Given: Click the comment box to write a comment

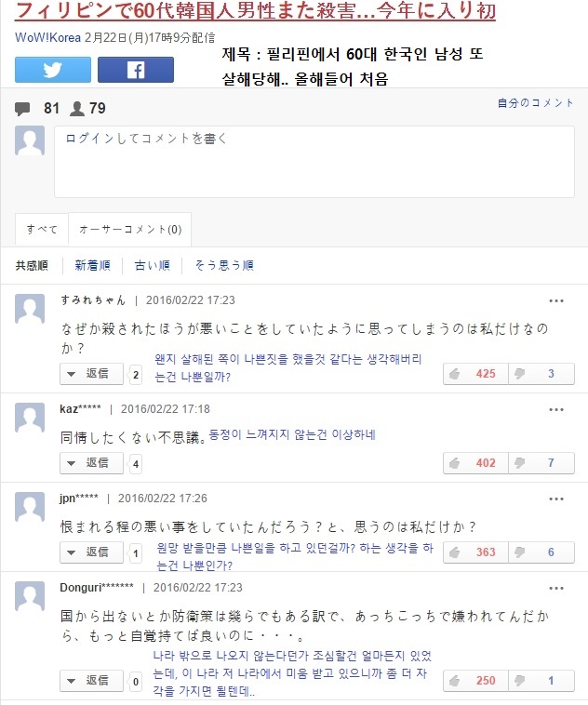Looking at the screenshot, I should pos(314,162).
